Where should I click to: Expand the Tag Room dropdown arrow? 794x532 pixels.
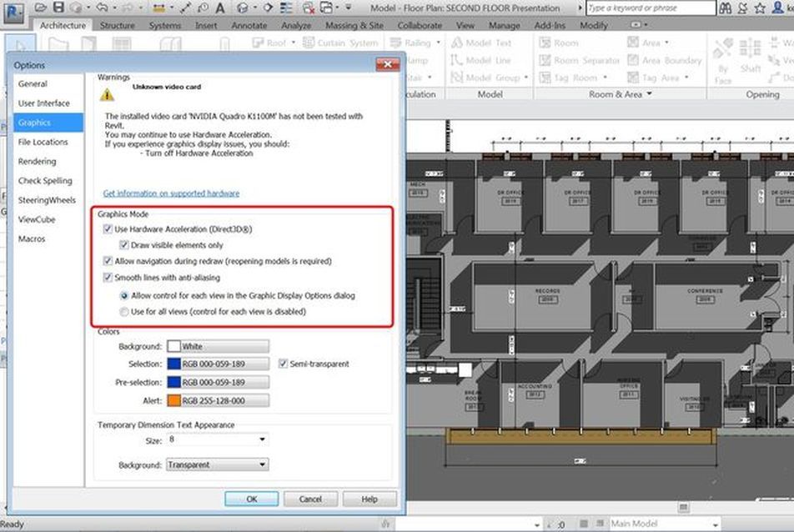point(606,78)
